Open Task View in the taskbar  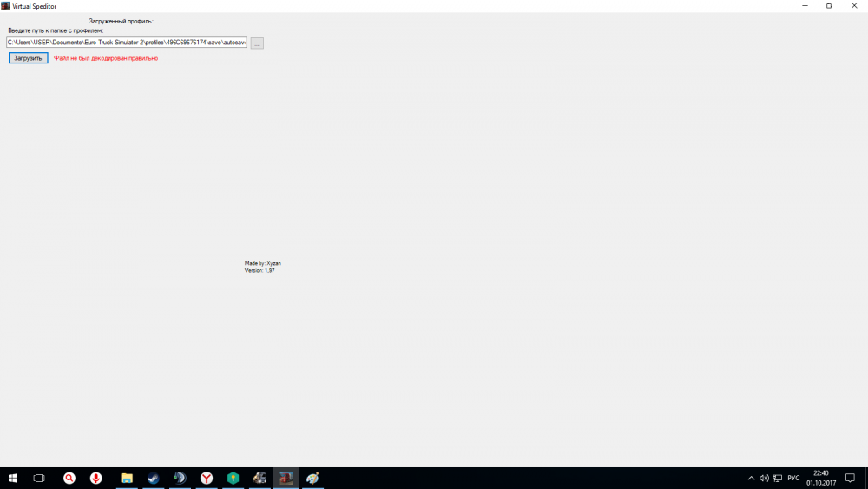39,478
